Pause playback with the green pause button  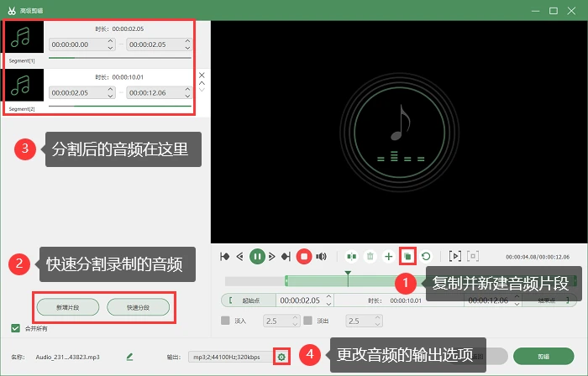257,257
